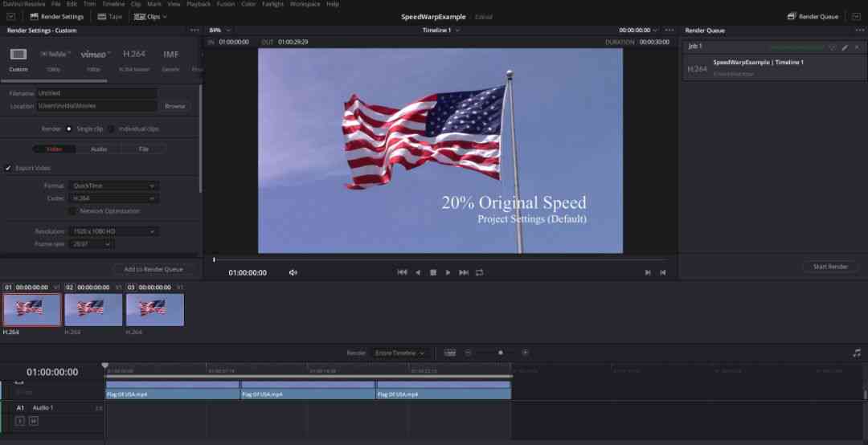The image size is (868, 445).
Task: Select the Single clip render option
Action: (68, 129)
